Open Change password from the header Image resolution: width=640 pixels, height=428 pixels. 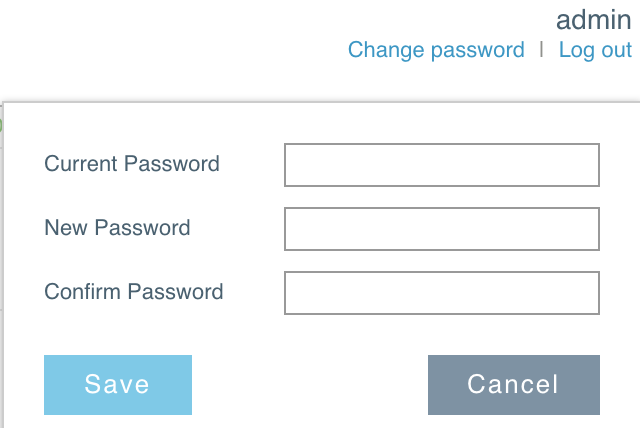pos(436,50)
